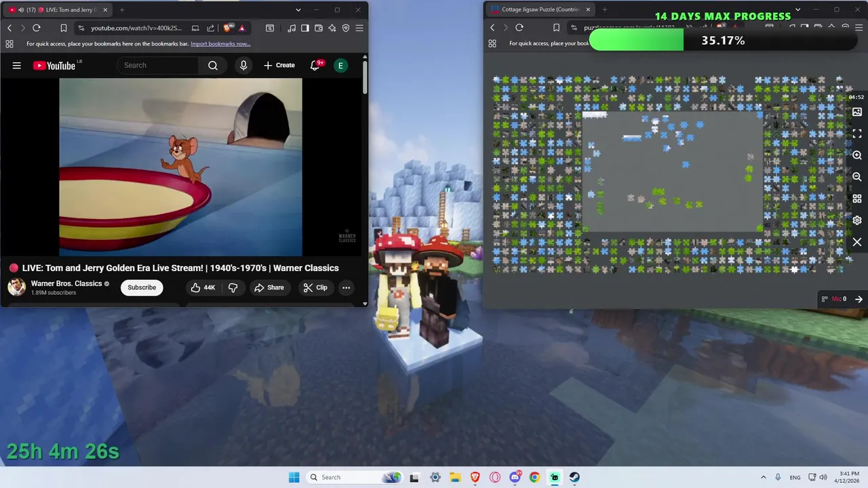This screenshot has height=488, width=868.
Task: Open Brave main menu in puzzle window
Action: click(x=859, y=27)
